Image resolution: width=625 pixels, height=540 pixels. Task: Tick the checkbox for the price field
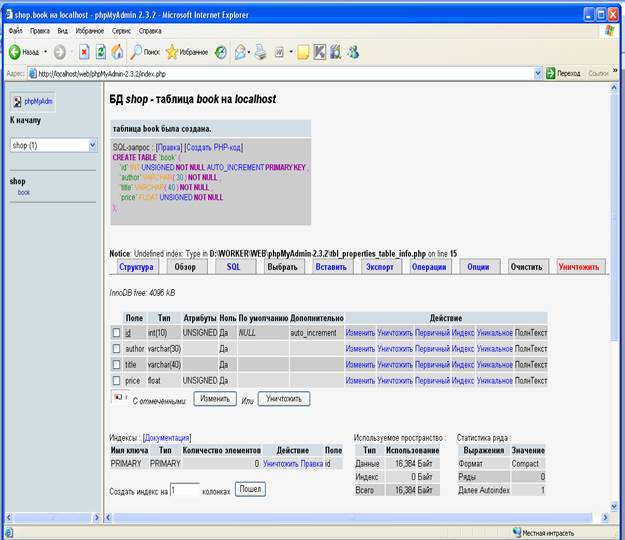coord(116,381)
